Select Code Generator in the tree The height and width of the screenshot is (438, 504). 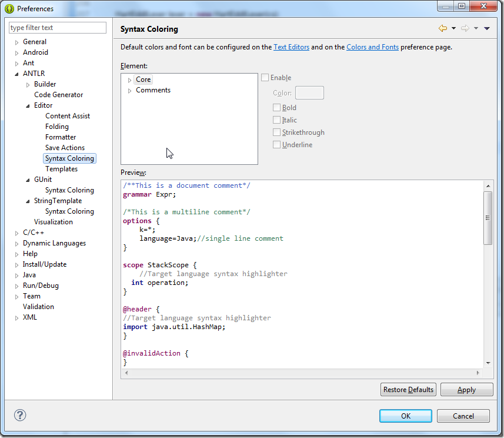pyautogui.click(x=58, y=95)
